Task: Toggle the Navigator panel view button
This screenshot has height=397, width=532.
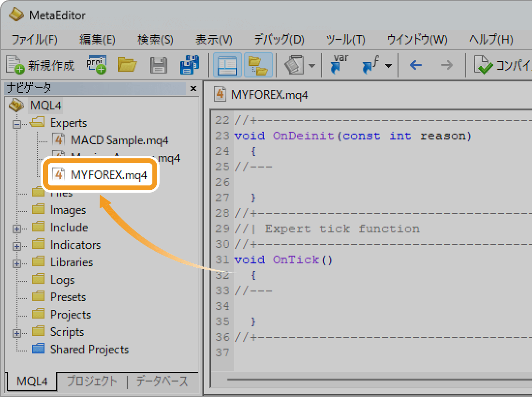Action: click(x=227, y=65)
